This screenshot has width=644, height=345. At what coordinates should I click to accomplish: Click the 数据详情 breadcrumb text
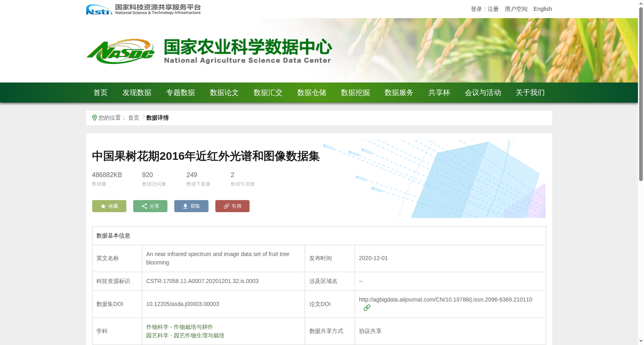[x=157, y=118]
